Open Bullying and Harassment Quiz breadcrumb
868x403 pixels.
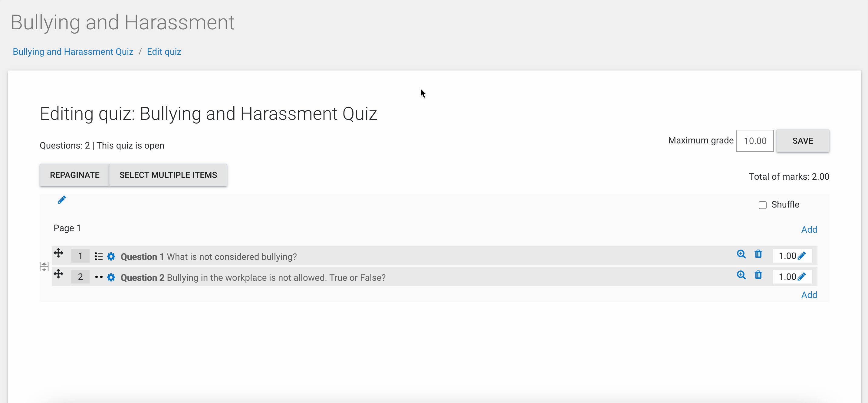click(73, 51)
